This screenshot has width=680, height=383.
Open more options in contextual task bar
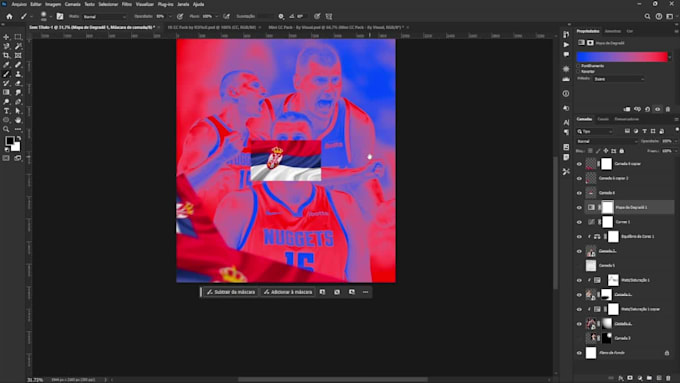click(x=366, y=292)
